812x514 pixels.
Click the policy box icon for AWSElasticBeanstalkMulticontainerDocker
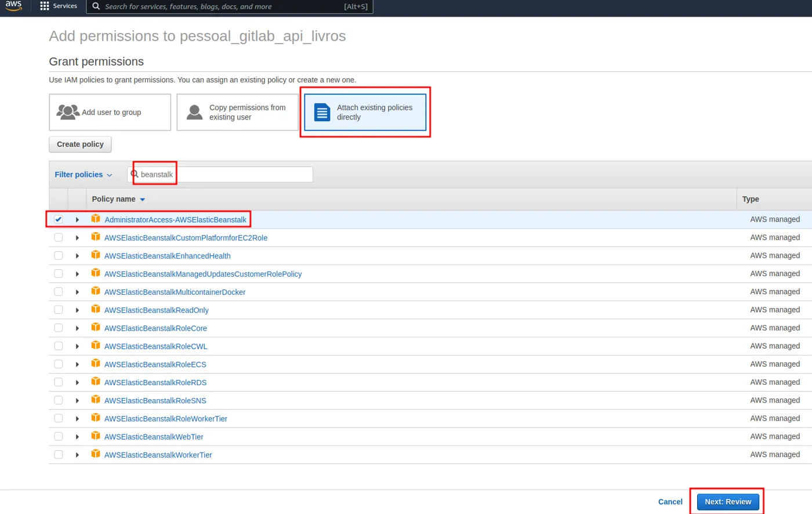pos(96,291)
